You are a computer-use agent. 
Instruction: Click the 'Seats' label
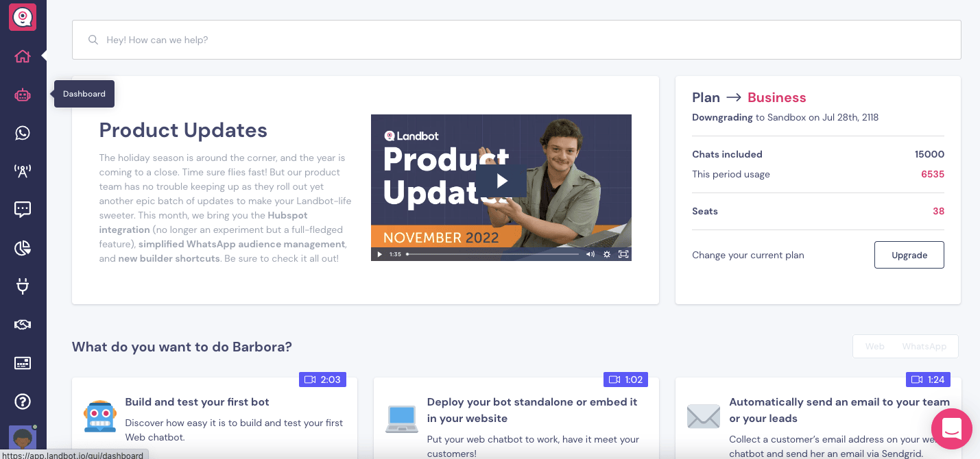(x=705, y=211)
